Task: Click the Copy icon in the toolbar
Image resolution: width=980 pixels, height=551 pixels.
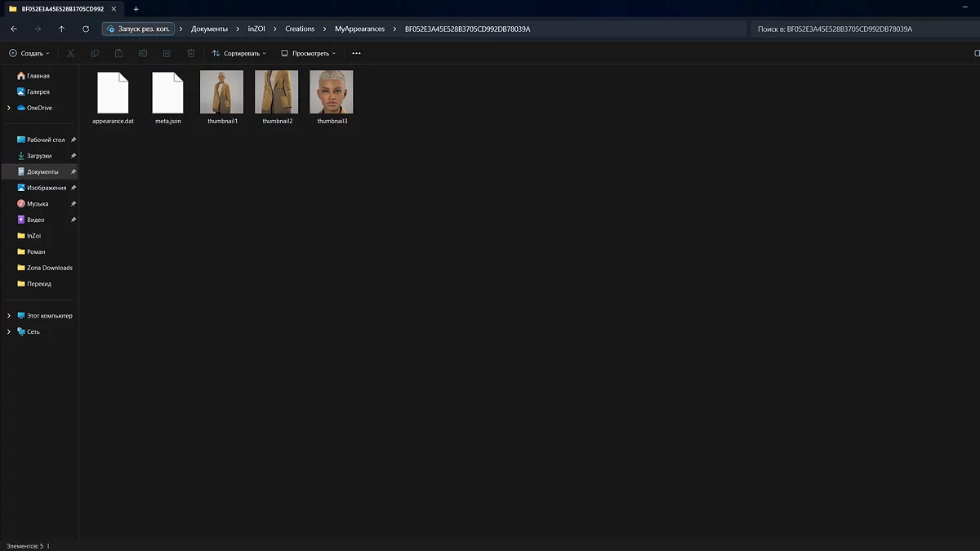Action: (95, 53)
